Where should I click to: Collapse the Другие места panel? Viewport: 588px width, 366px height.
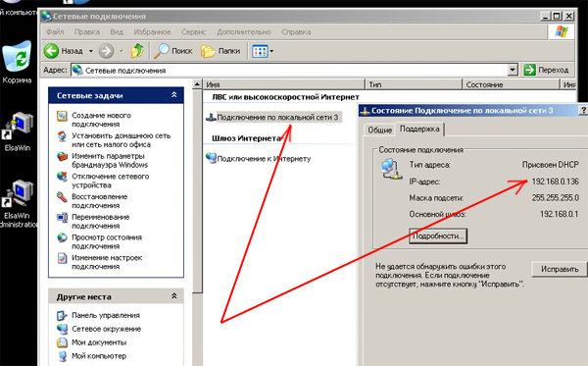point(174,296)
